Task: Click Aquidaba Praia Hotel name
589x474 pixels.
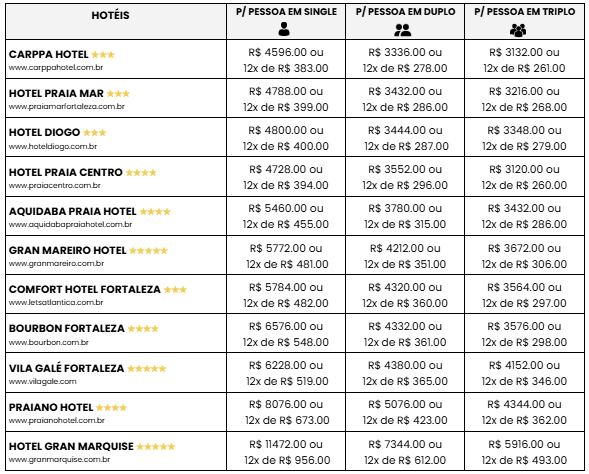Action: (72, 211)
